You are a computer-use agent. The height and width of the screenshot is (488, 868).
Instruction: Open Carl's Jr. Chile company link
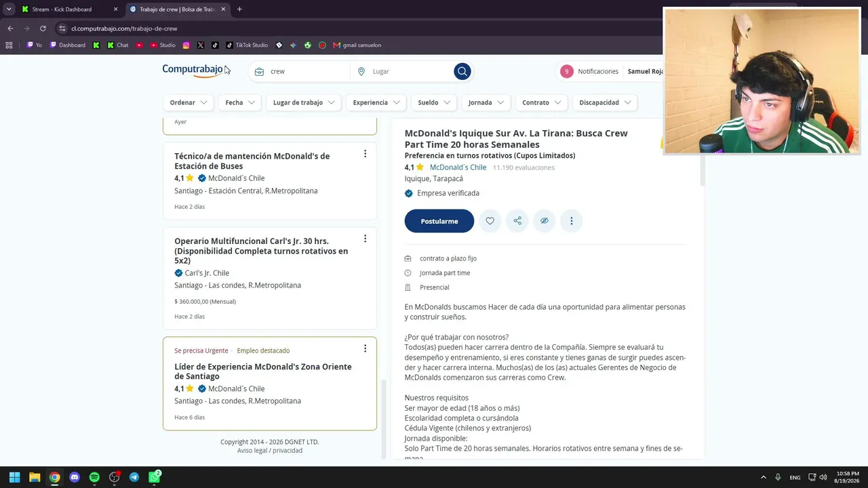207,273
